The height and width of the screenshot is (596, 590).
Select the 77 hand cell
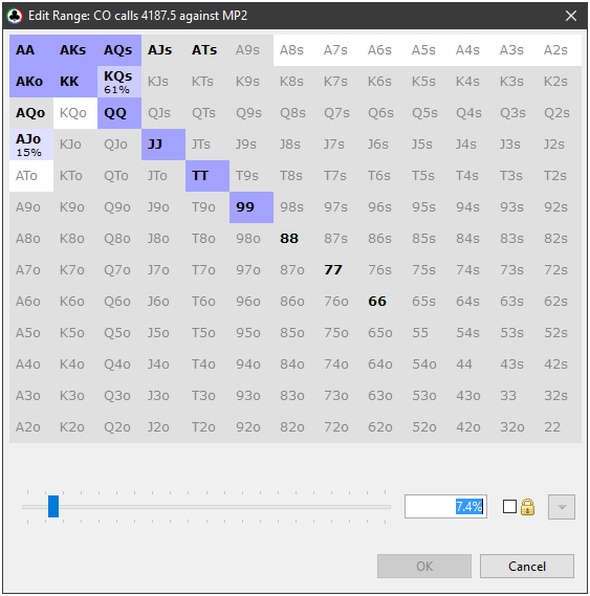[x=339, y=270]
